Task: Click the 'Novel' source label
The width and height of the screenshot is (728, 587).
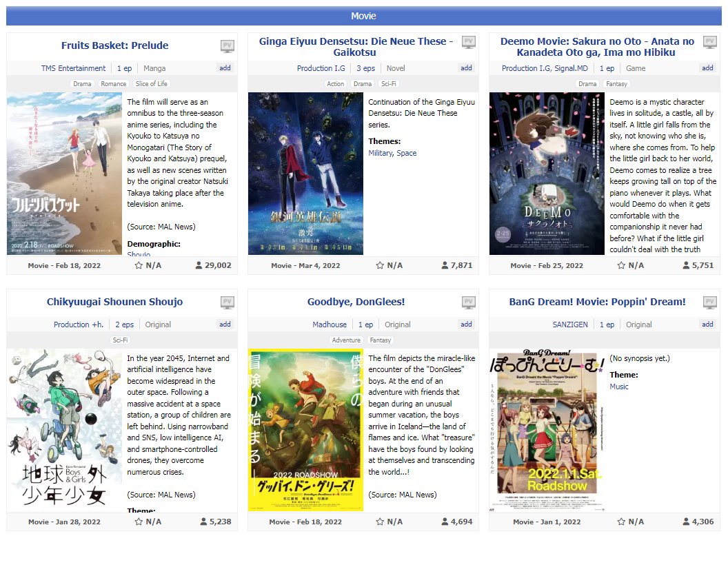Action: [396, 68]
